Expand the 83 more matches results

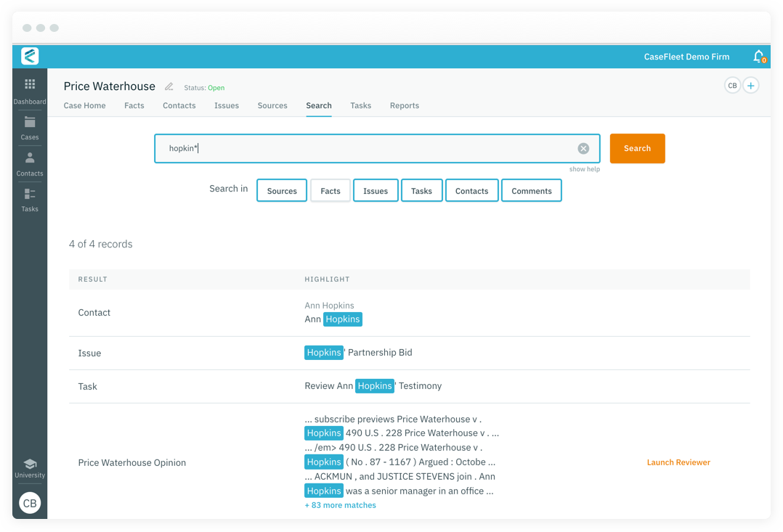pos(340,504)
